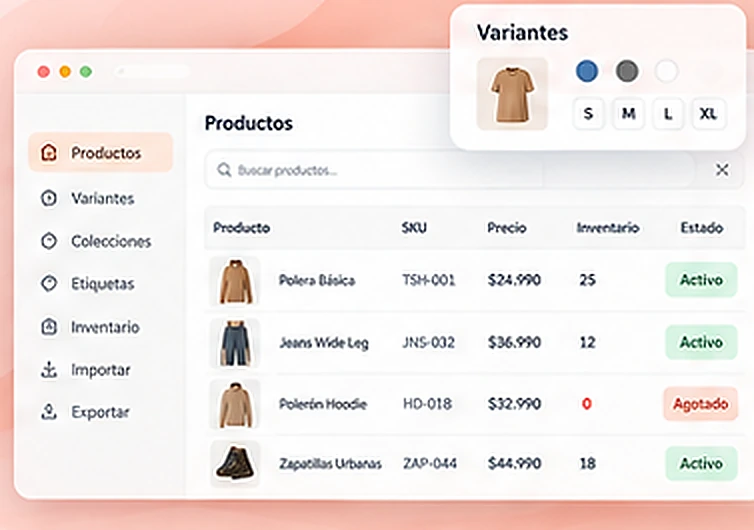
Task: Select Exportar in the sidebar
Action: (x=100, y=412)
